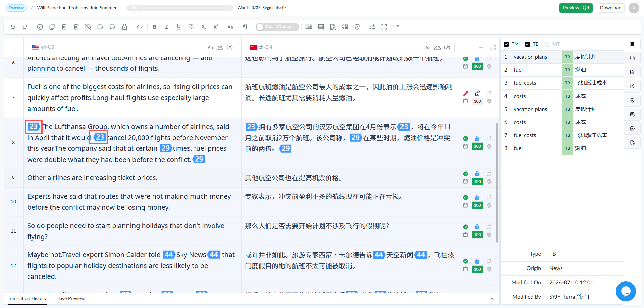
Task: Uncheck the TB checkbox
Action: pos(528,44)
